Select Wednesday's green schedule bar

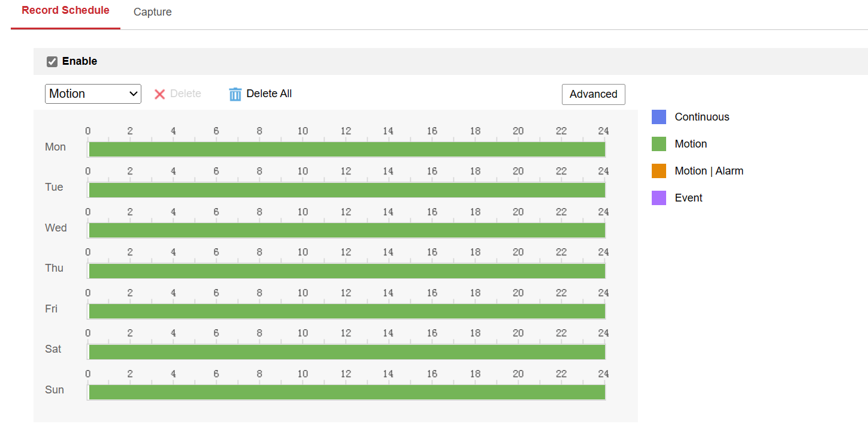[x=346, y=230]
